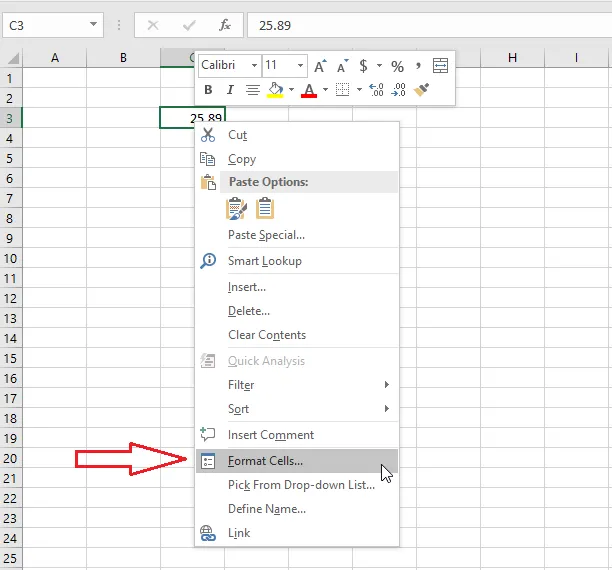Choose Smart Lookup menu entry
This screenshot has height=570, width=612.
click(297, 261)
